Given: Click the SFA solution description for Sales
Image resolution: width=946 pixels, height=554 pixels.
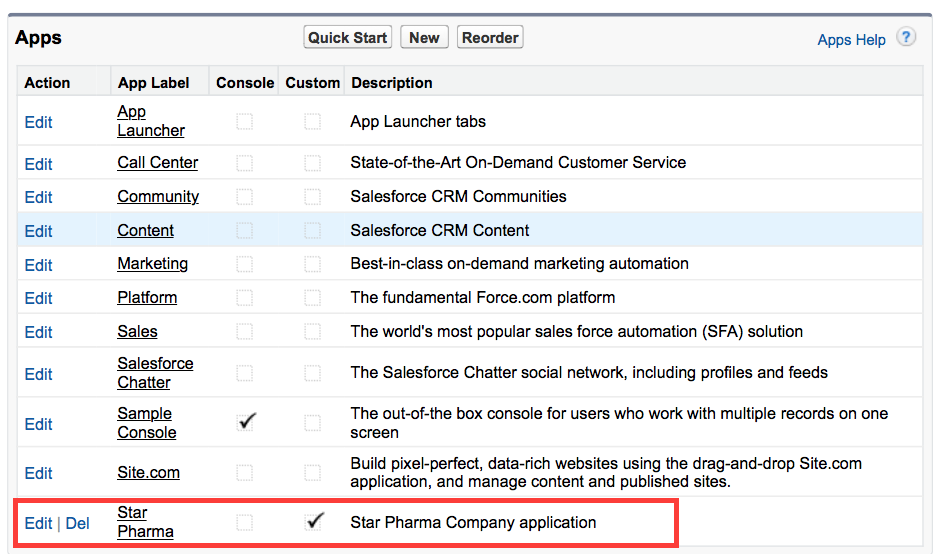Looking at the screenshot, I should [x=577, y=331].
